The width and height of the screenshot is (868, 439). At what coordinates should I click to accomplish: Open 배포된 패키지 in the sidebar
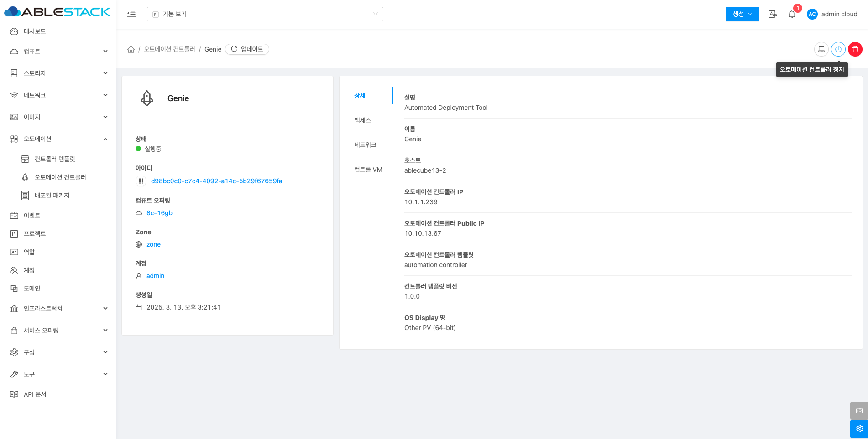pyautogui.click(x=52, y=196)
